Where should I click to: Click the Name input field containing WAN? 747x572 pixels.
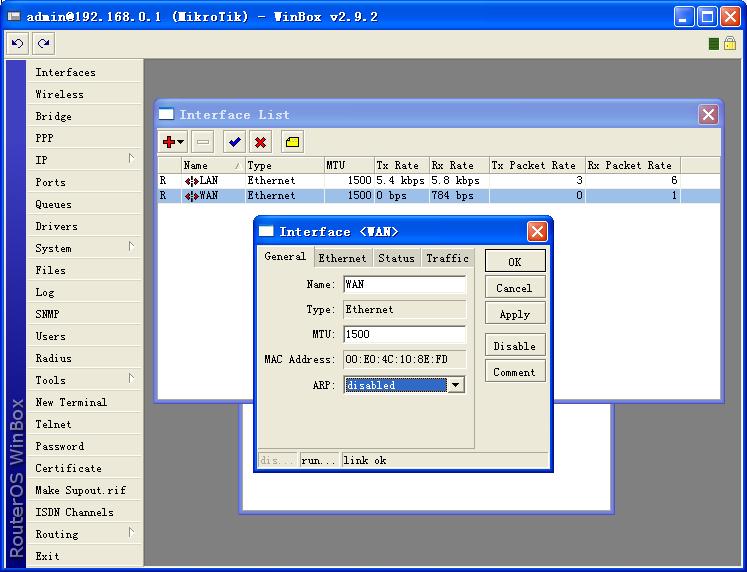click(404, 284)
